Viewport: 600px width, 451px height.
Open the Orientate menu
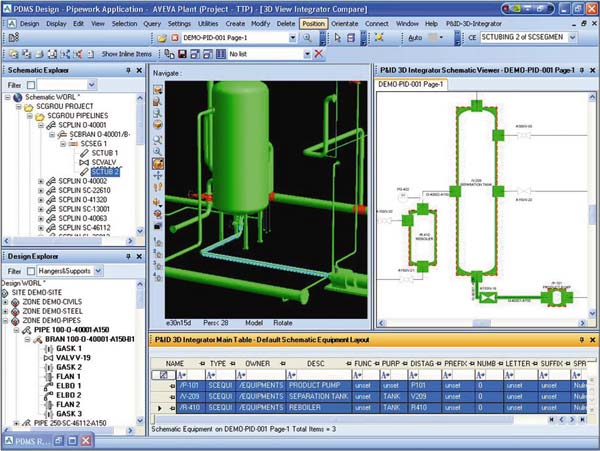click(x=344, y=24)
